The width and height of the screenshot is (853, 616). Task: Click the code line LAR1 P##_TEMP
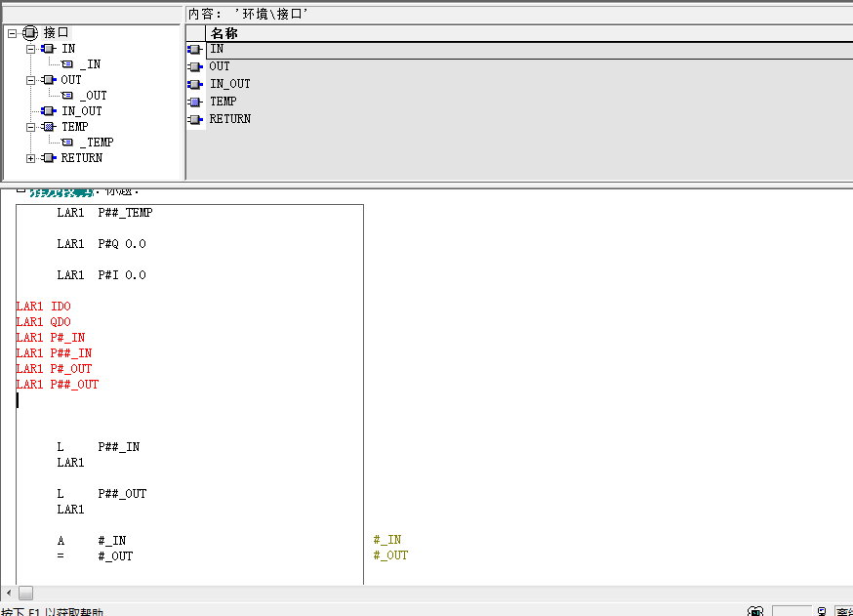click(x=105, y=213)
